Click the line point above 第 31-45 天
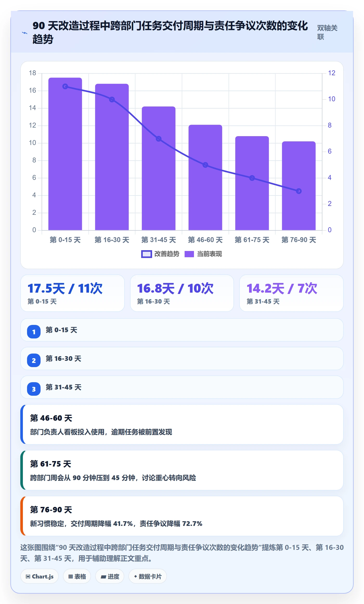364x604 pixels. point(159,139)
